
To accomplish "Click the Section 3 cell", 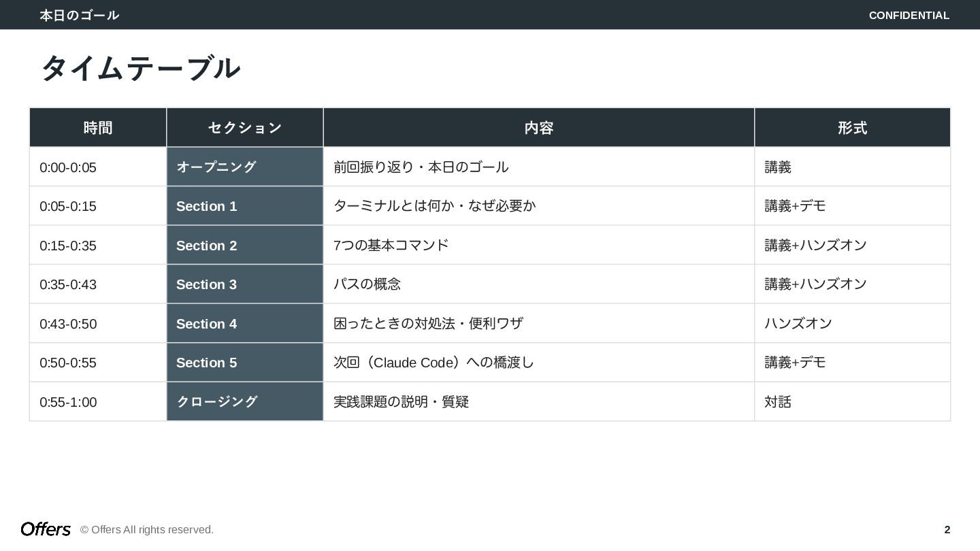I will coord(244,284).
